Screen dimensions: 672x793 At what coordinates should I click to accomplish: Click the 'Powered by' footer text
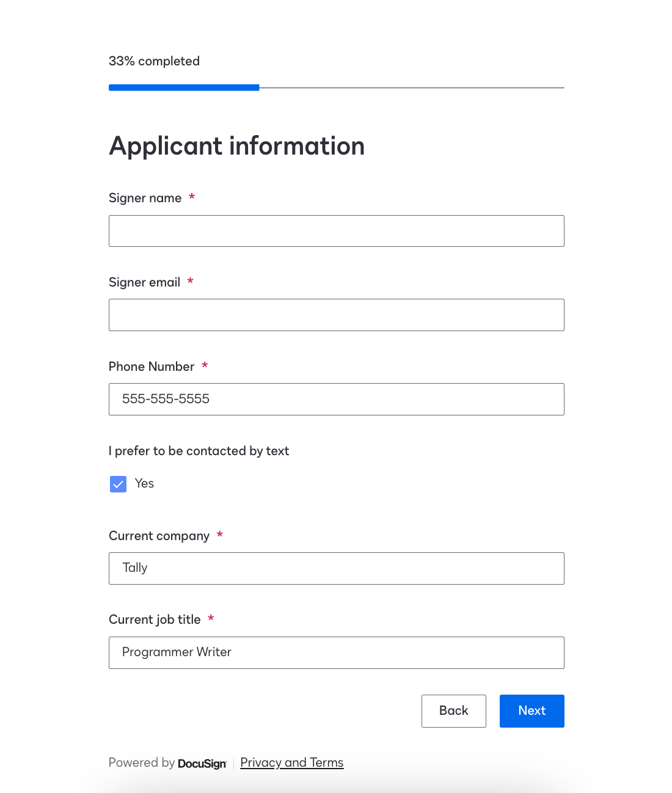[x=141, y=762]
